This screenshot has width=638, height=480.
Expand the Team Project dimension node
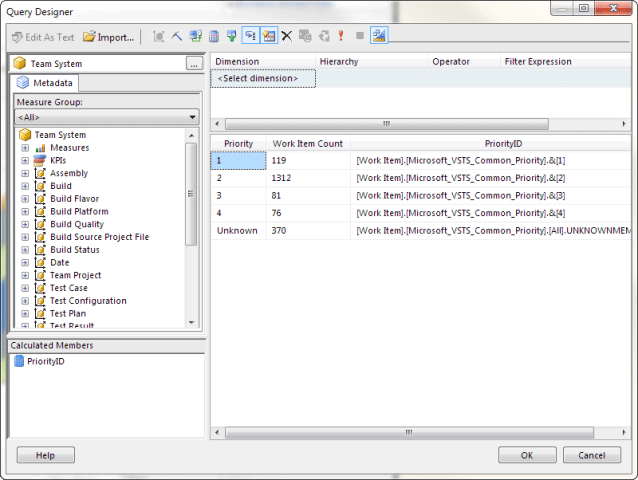tap(25, 275)
